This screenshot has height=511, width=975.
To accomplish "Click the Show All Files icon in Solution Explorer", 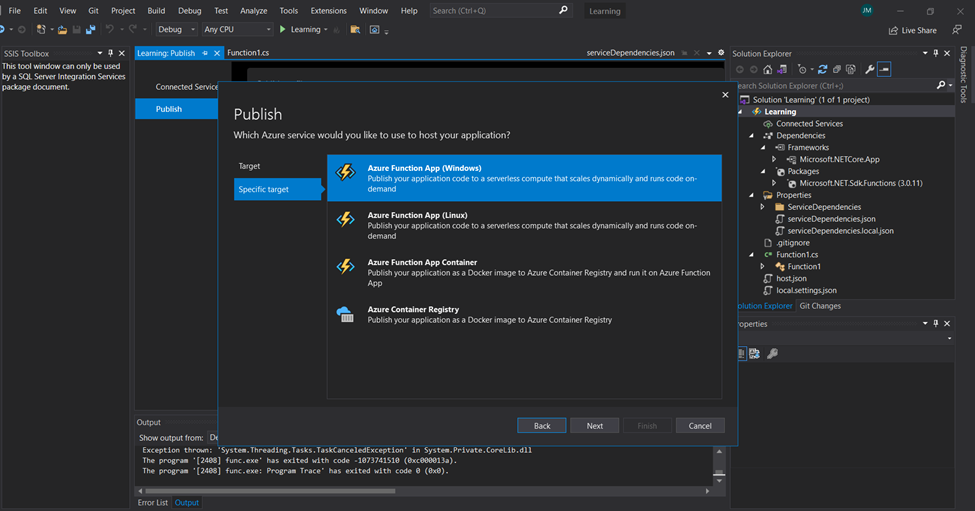I will 851,70.
